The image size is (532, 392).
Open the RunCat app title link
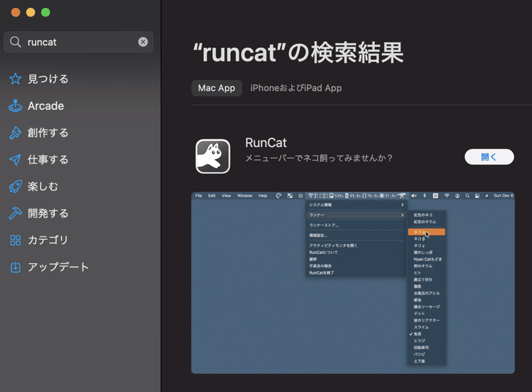265,143
